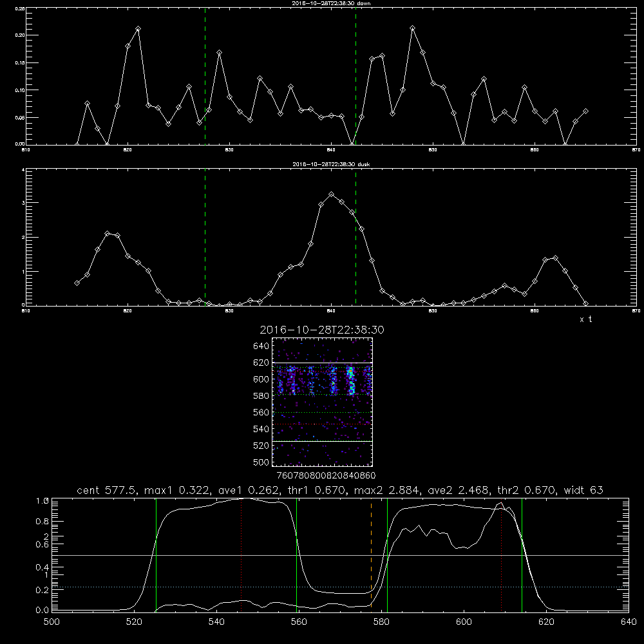
Task: Pick the dawn curve peak diamond near x 848
Action: pos(413,28)
